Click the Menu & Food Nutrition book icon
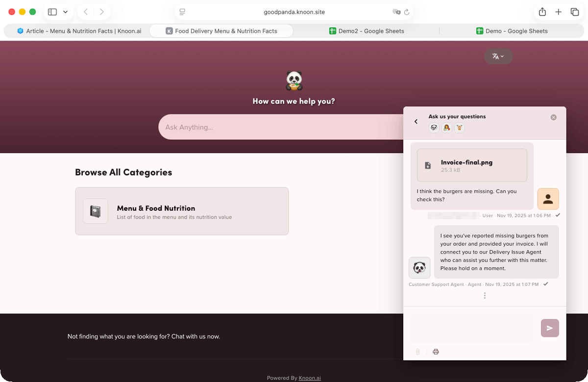Screen dimensions: 588x382 (96, 211)
